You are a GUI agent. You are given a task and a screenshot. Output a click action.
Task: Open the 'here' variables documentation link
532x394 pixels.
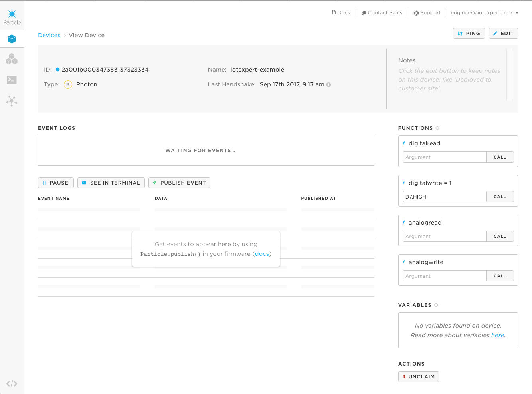pos(498,335)
